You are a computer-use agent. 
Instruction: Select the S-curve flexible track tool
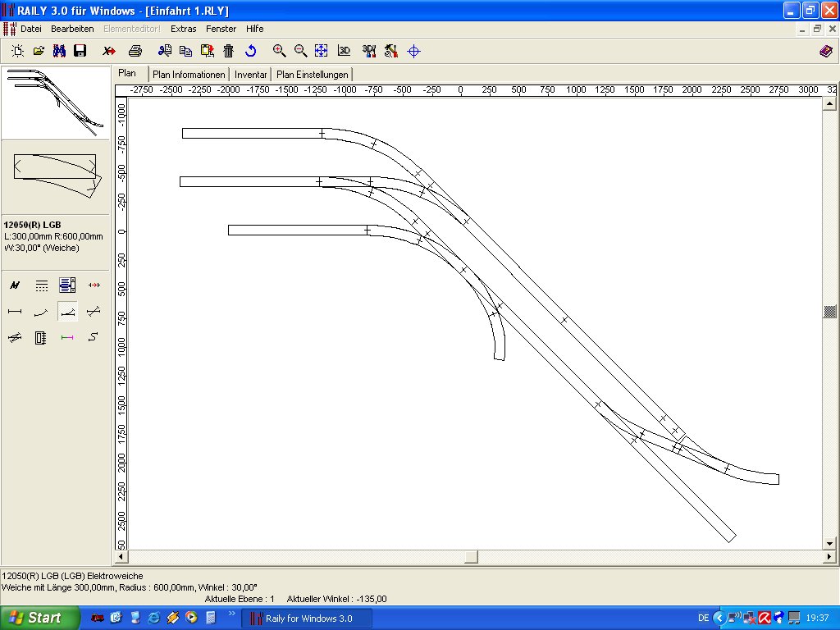tap(94, 337)
